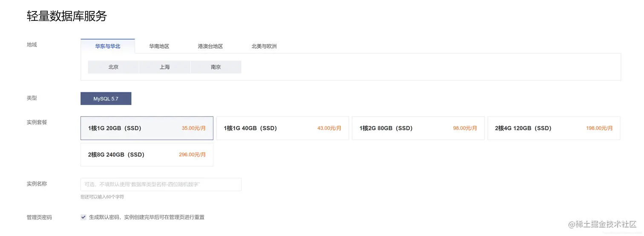Click the 43.00元/月 price text

pyautogui.click(x=329, y=128)
